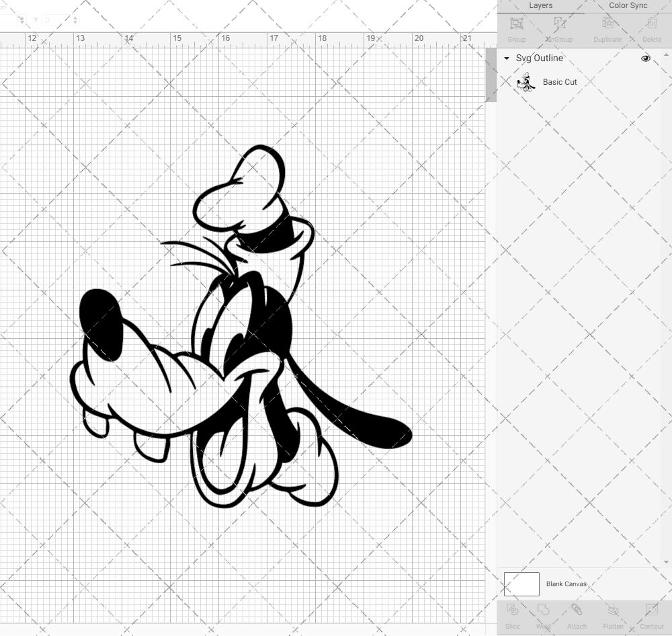Toggle visibility of Svg Outline group
The width and height of the screenshot is (672, 636).
(646, 58)
